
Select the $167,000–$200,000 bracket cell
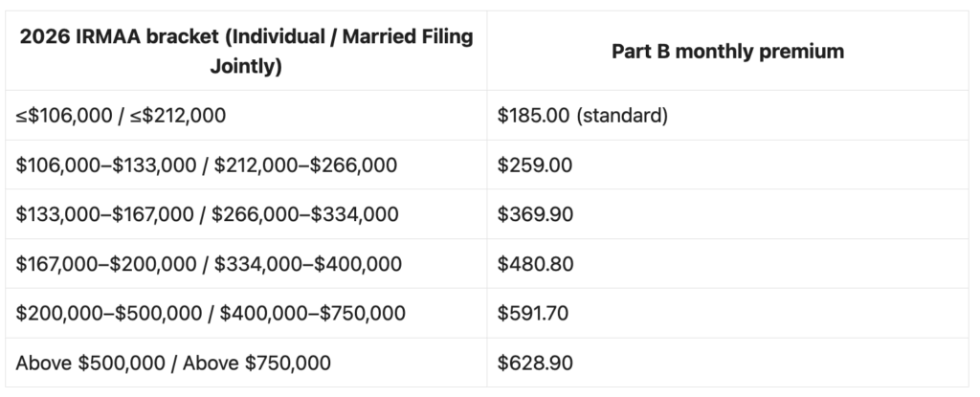(246, 263)
